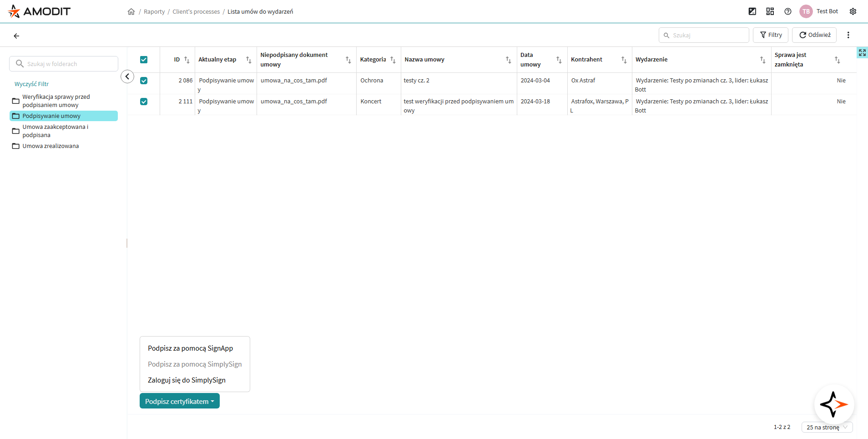
Task: Click the Wyczyść Filtr link
Action: [x=31, y=84]
